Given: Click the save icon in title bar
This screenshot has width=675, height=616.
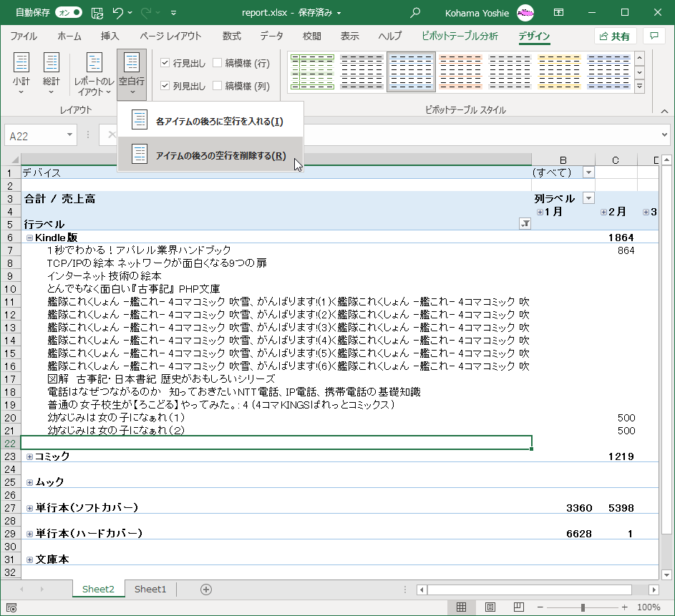Looking at the screenshot, I should tap(97, 13).
